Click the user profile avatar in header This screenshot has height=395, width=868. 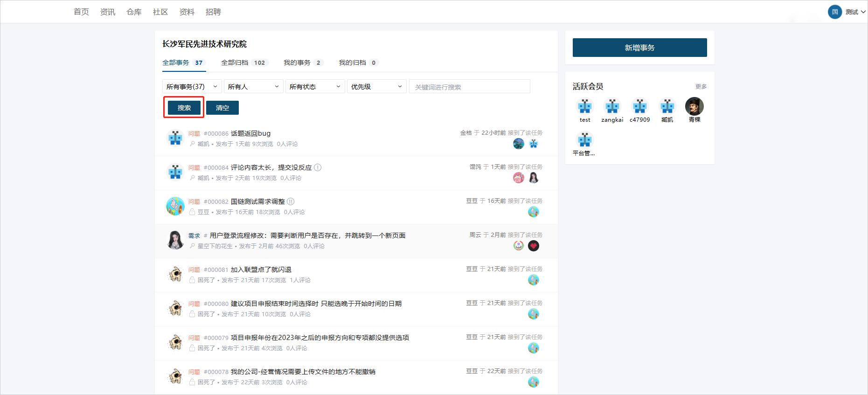click(834, 12)
